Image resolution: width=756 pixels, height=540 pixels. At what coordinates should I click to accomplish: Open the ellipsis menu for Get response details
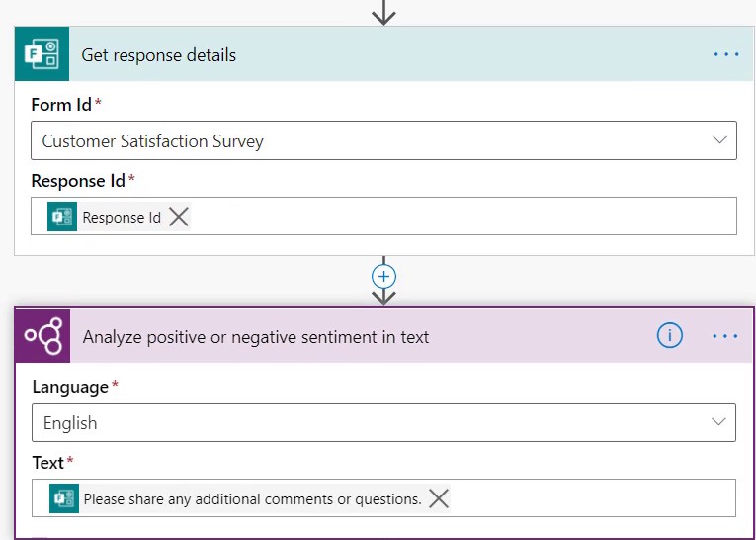pos(726,54)
